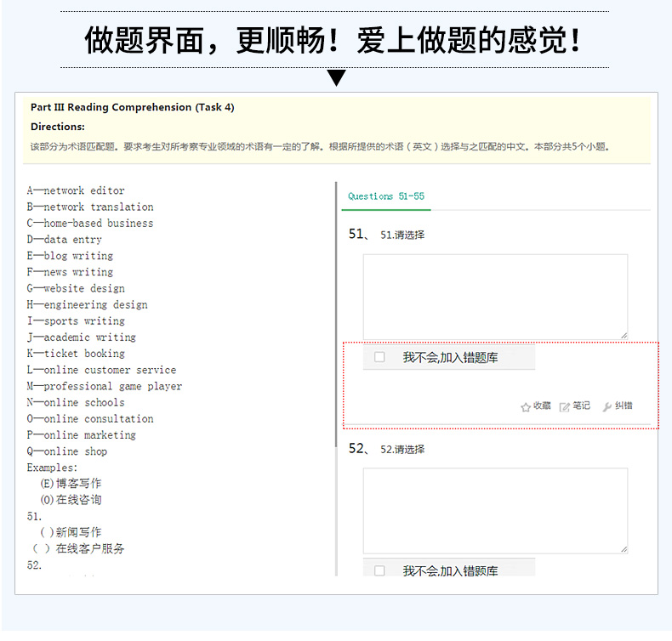
Task: Tick the 我不会,加入错题库 checkbox for question 51
Action: pyautogui.click(x=379, y=358)
